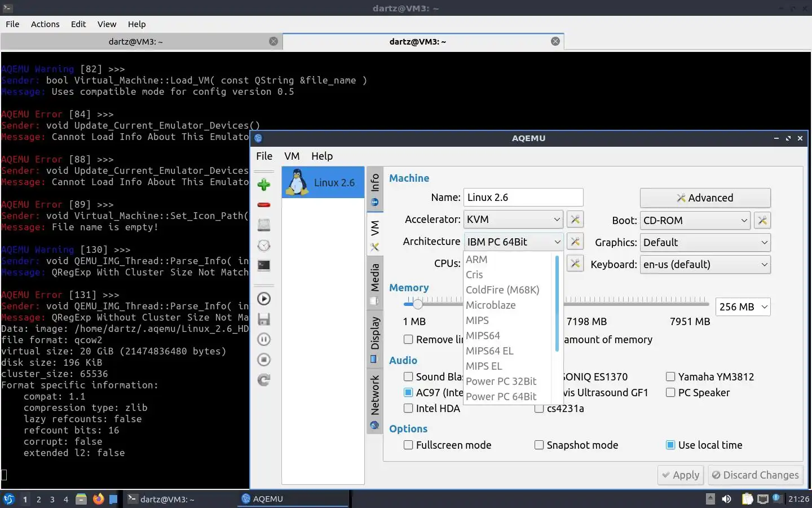Screen dimensions: 812x508
Task: Open the VM disk manager toolbar icon
Action: (263, 225)
